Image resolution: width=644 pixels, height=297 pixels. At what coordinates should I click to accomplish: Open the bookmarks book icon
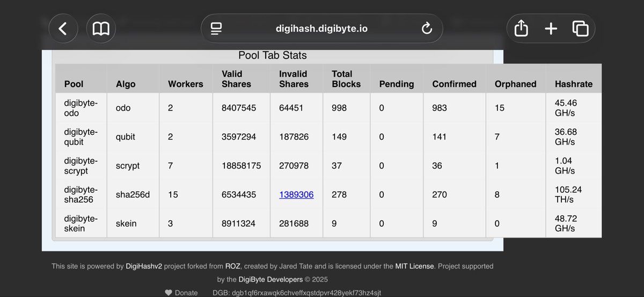coord(101,28)
